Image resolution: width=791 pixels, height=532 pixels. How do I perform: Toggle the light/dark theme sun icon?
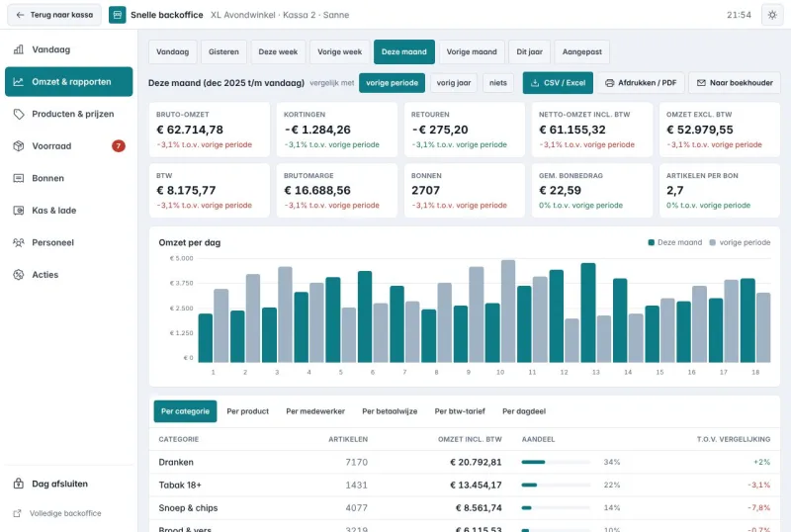[772, 15]
